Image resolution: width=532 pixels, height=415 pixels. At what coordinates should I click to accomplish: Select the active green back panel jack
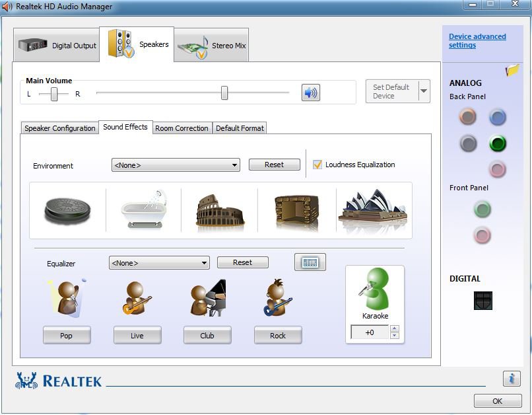point(498,143)
